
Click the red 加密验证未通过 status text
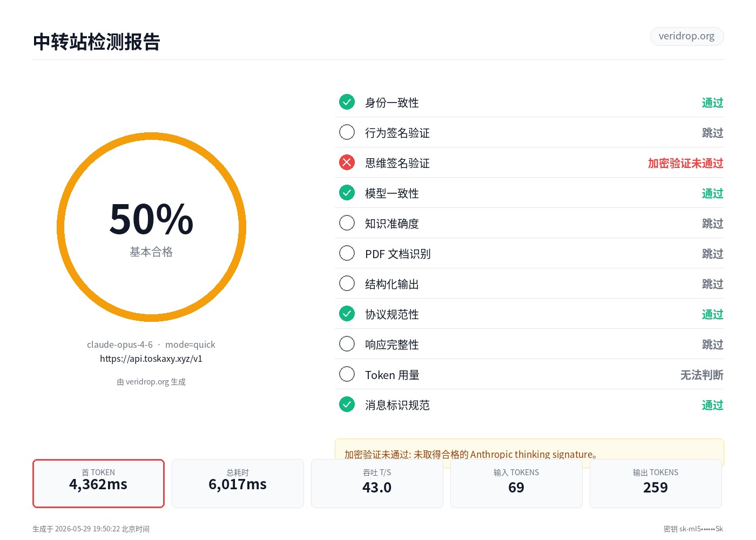(685, 163)
